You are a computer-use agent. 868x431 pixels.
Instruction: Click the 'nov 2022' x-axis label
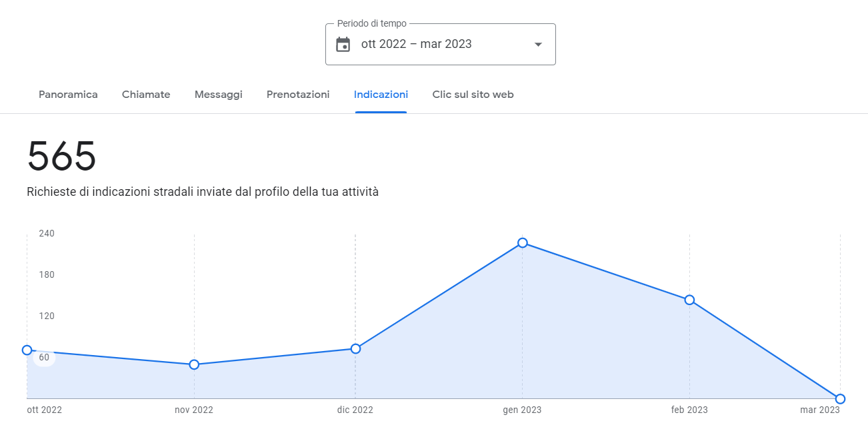194,410
